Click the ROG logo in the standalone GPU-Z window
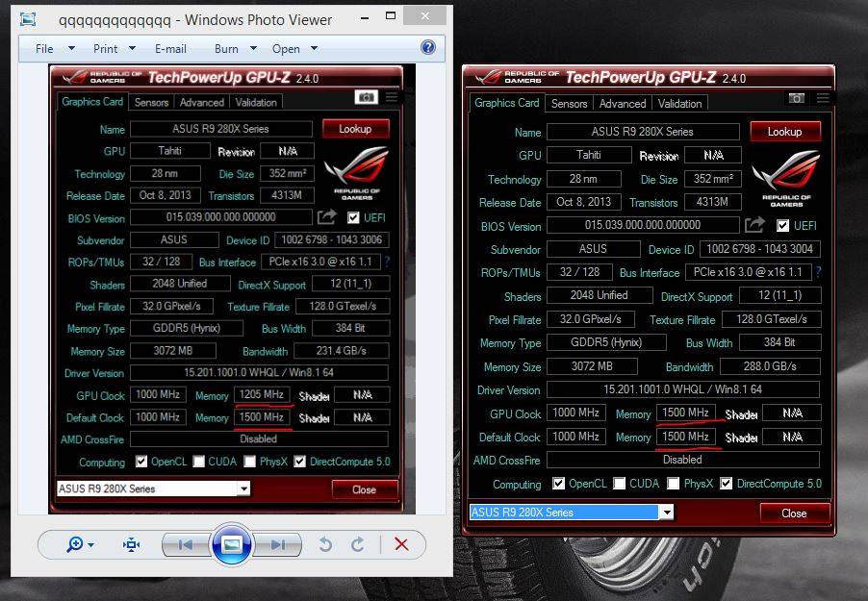The image size is (868, 601). (786, 178)
